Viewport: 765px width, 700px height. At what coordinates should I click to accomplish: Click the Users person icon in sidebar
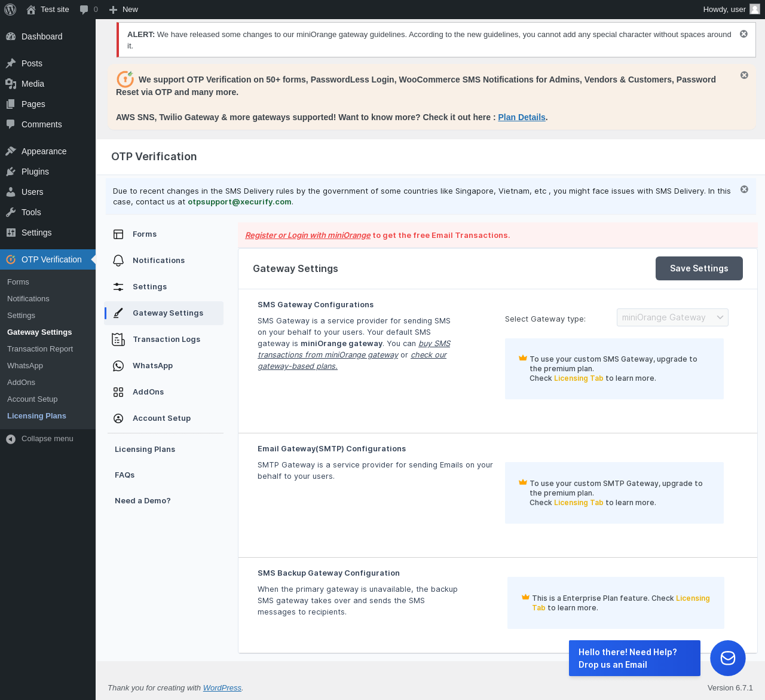(11, 192)
